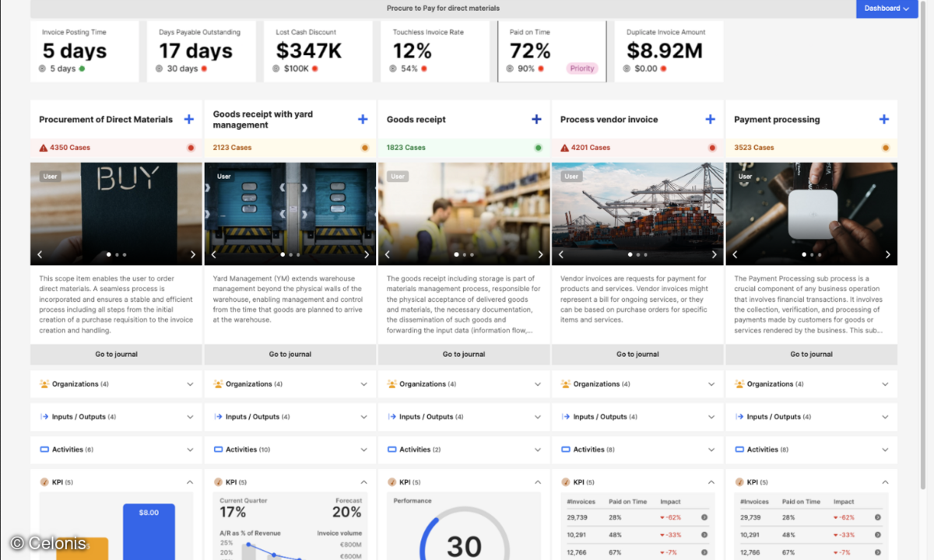Click plus icon beside Goods receipt header
The height and width of the screenshot is (560, 934).
pyautogui.click(x=536, y=119)
